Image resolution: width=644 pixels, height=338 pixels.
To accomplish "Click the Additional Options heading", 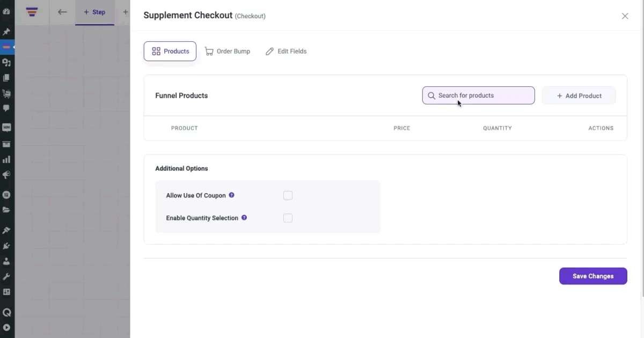I will 181,168.
